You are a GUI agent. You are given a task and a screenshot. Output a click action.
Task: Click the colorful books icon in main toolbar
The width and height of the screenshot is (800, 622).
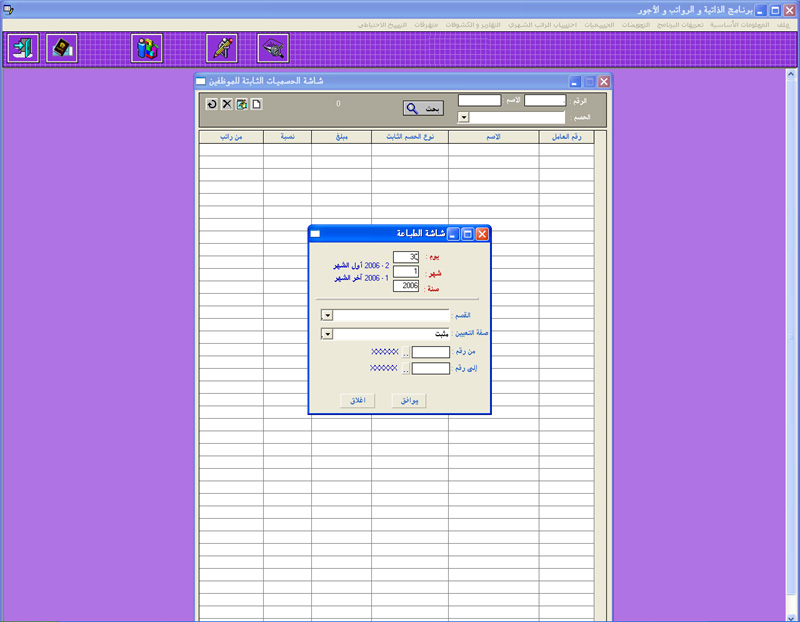[147, 48]
